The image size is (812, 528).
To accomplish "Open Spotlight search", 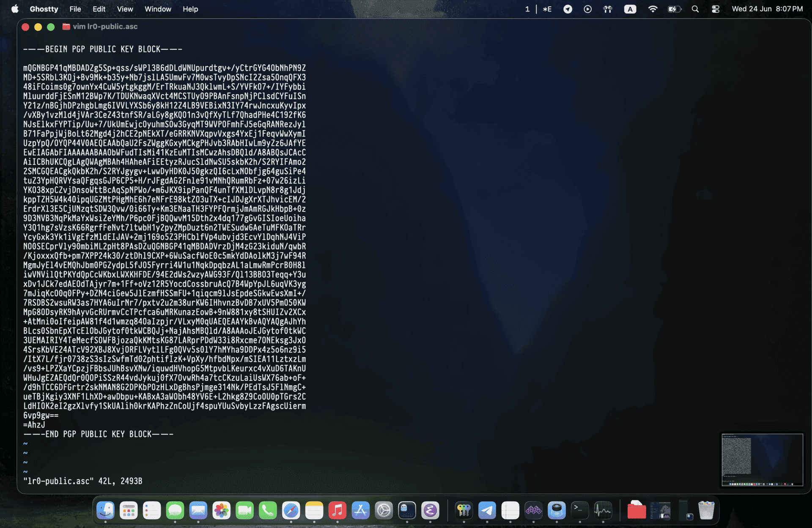I will (695, 9).
